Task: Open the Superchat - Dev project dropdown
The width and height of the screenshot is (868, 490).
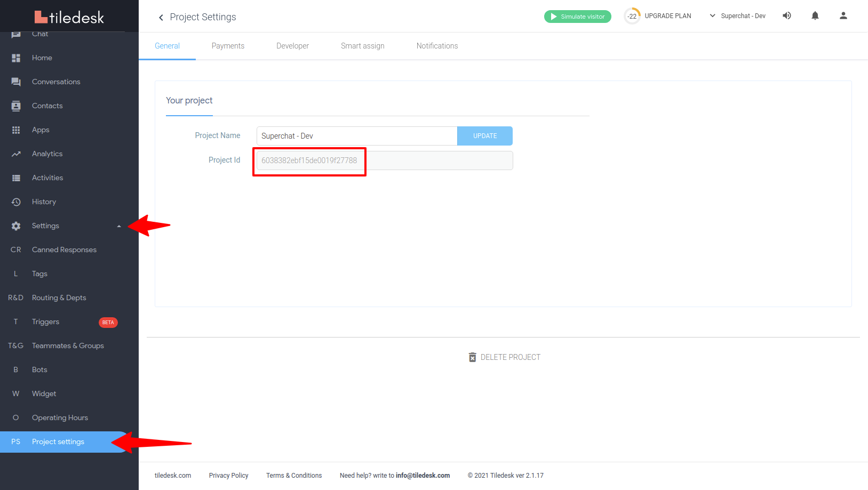Action: pos(738,16)
